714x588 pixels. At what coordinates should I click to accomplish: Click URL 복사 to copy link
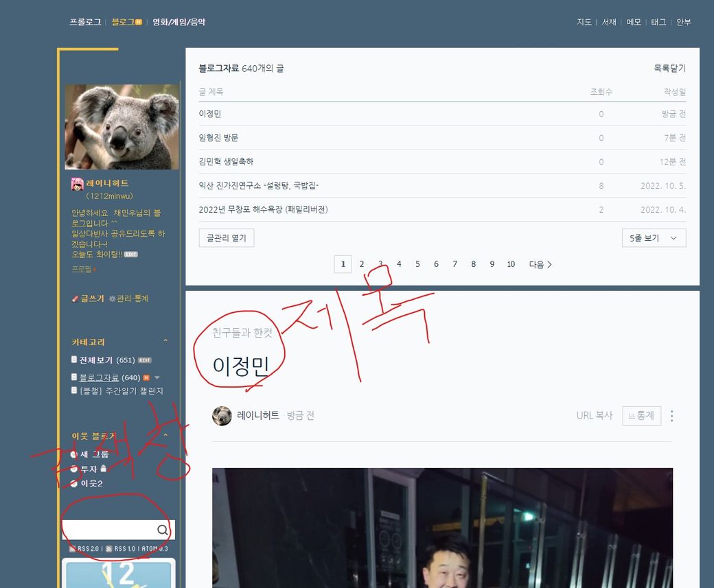point(594,416)
